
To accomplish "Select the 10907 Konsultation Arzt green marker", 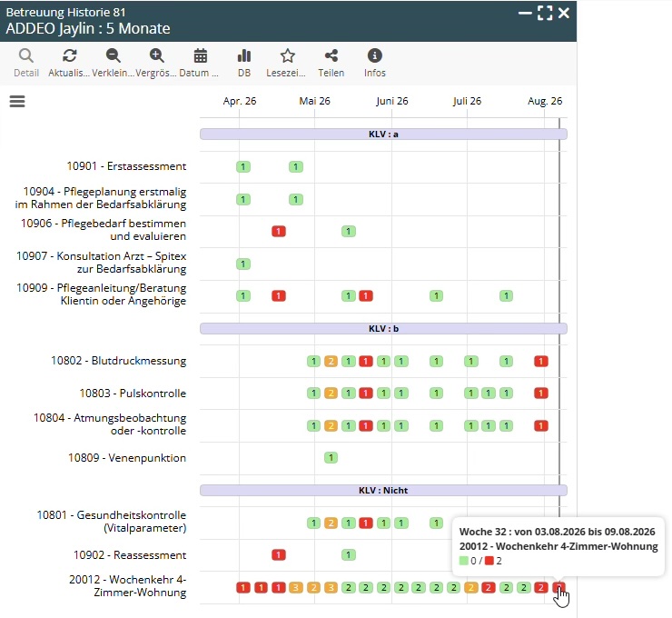I will tap(243, 264).
